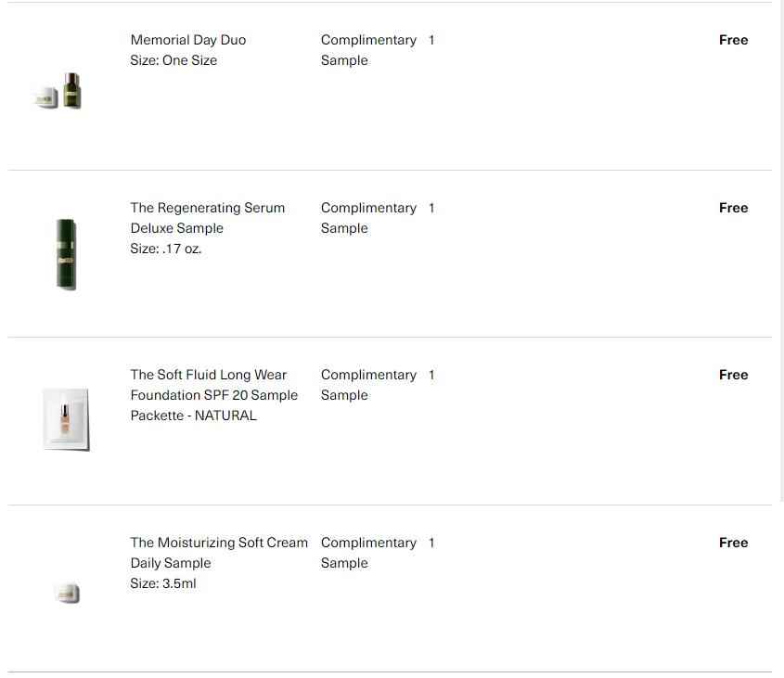This screenshot has height=678, width=784.
Task: Click the Free price for Moisturizing Soft Cream
Action: pyautogui.click(x=734, y=543)
